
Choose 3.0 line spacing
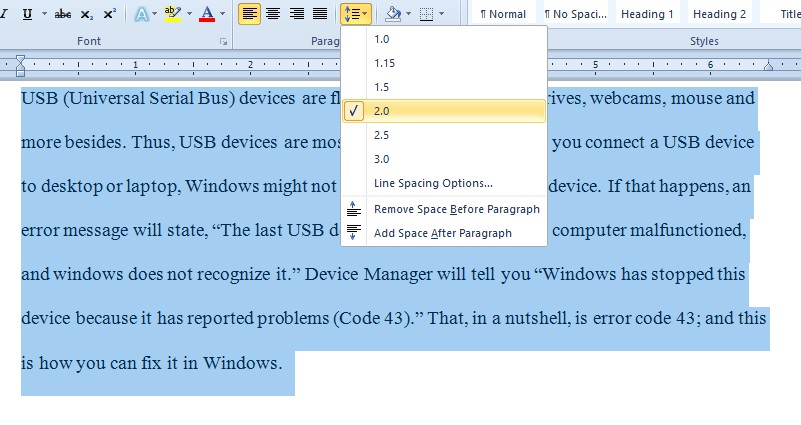pyautogui.click(x=444, y=159)
